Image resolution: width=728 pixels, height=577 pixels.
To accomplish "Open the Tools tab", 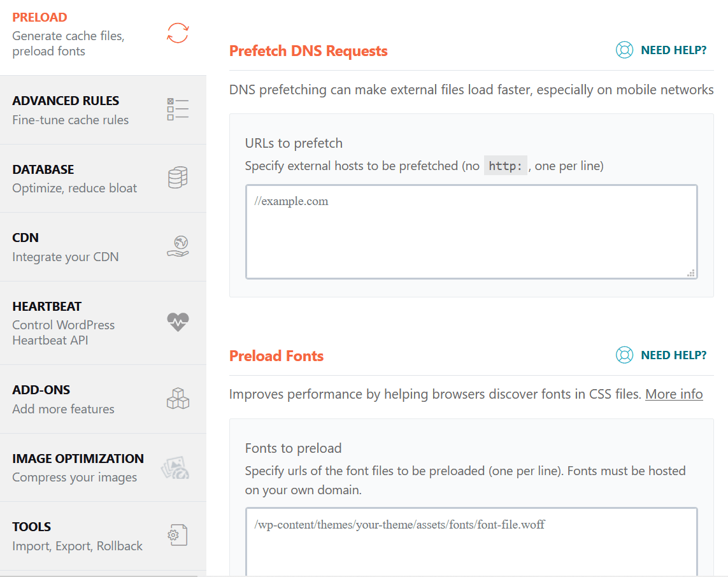I will (76, 536).
